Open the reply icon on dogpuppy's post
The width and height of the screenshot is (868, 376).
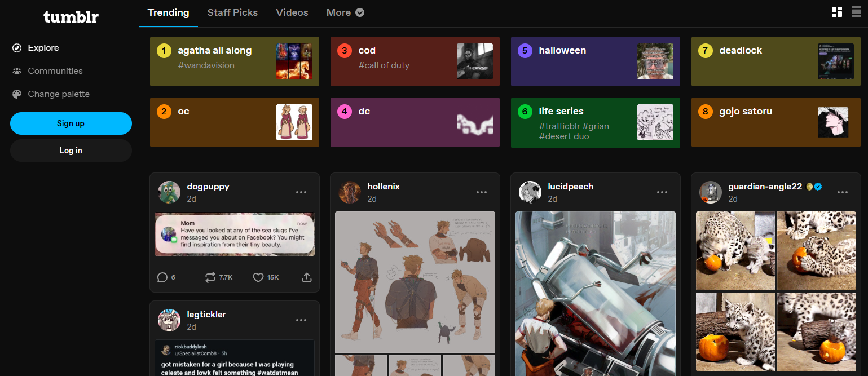point(162,277)
